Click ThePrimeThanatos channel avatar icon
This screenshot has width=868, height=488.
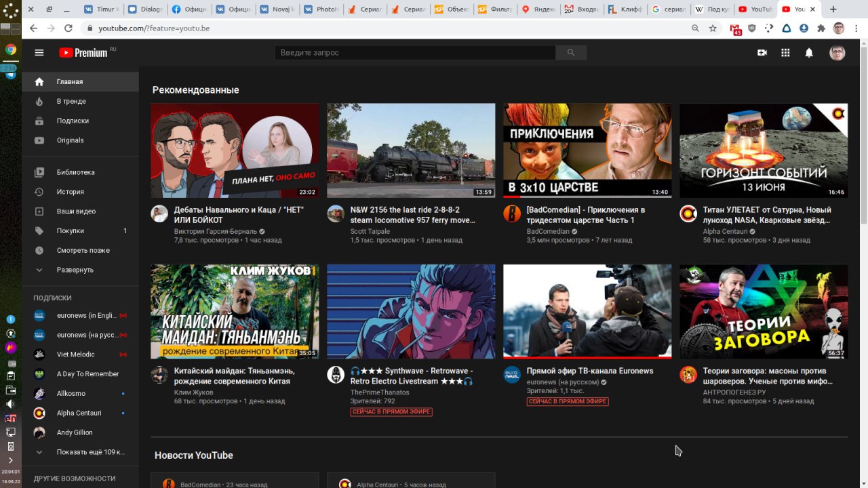tap(336, 375)
